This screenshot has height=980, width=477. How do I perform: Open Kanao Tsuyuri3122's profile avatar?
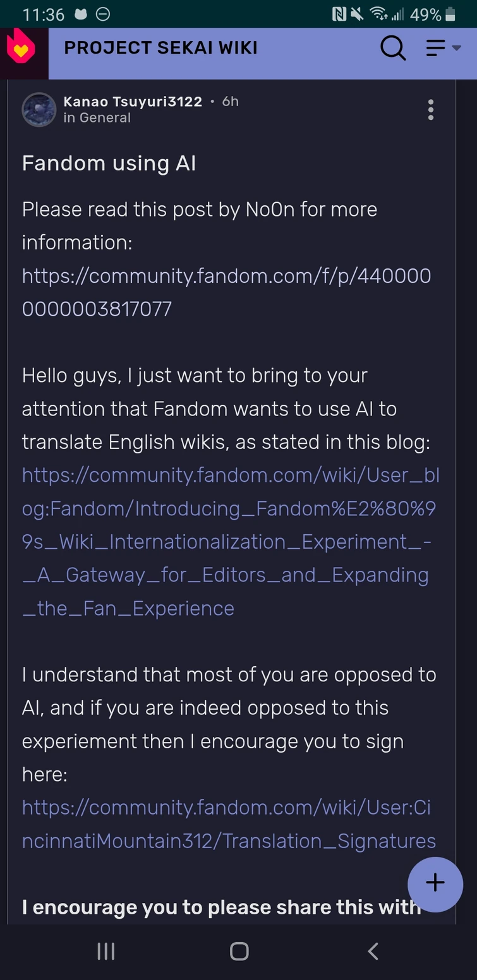[39, 110]
